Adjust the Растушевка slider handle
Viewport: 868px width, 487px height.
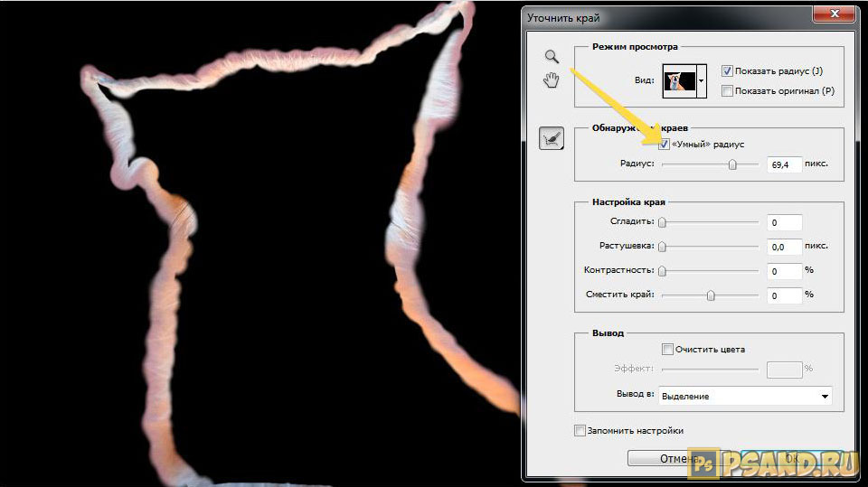[x=662, y=247]
